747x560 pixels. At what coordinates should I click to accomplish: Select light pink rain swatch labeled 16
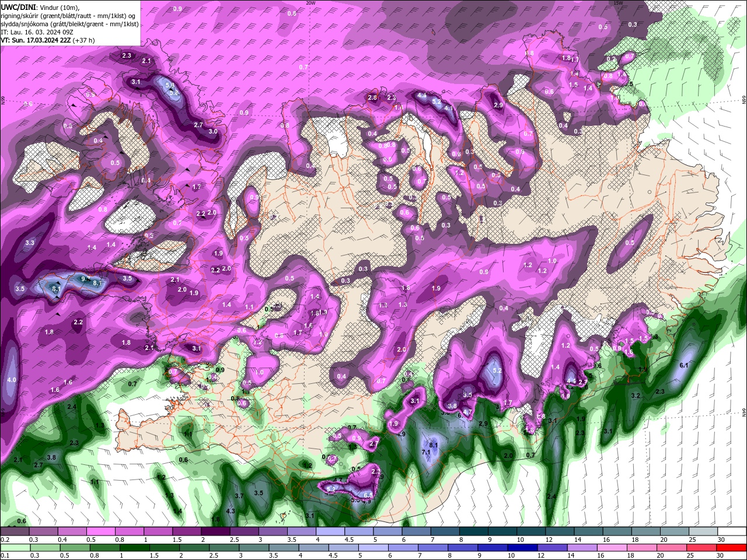pos(611,548)
